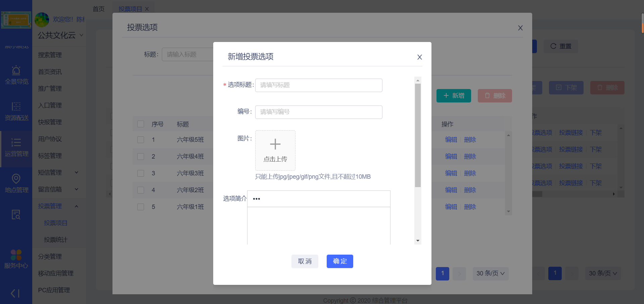Click 投票链接 in first background row

pyautogui.click(x=571, y=133)
